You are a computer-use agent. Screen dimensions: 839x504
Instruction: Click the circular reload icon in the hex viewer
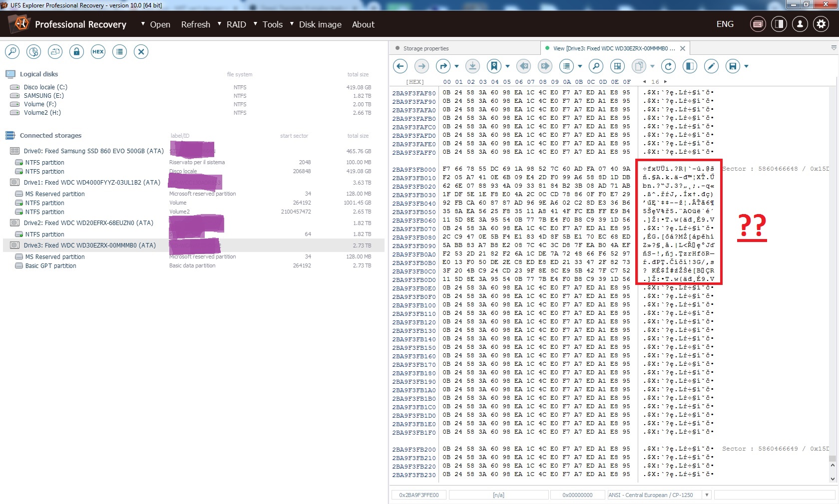pos(668,66)
